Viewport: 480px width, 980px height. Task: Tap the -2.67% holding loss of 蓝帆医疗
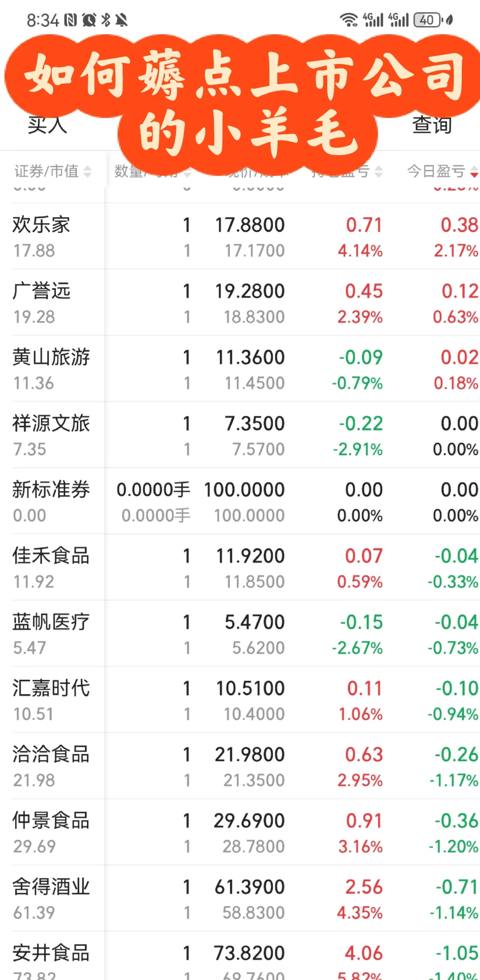click(x=357, y=648)
